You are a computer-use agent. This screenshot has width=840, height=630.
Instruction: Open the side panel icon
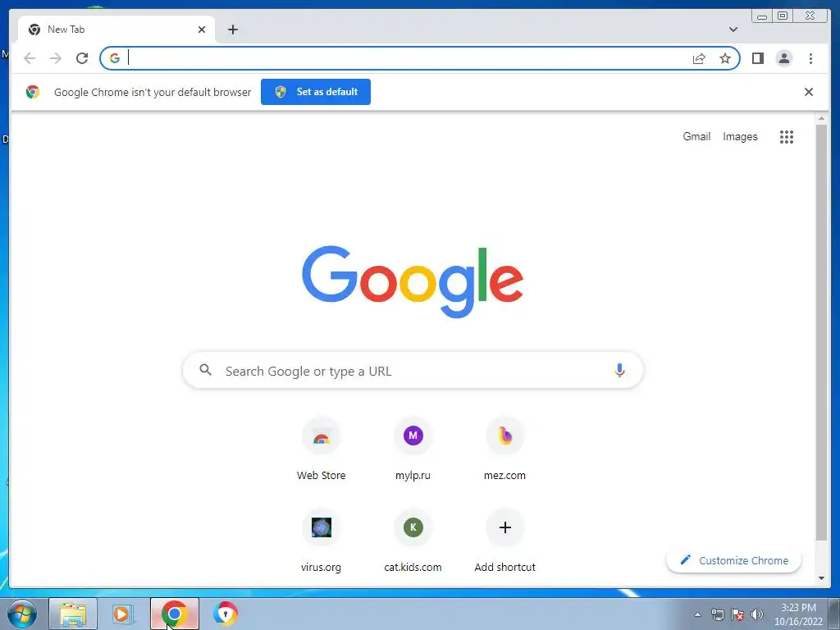pyautogui.click(x=757, y=58)
